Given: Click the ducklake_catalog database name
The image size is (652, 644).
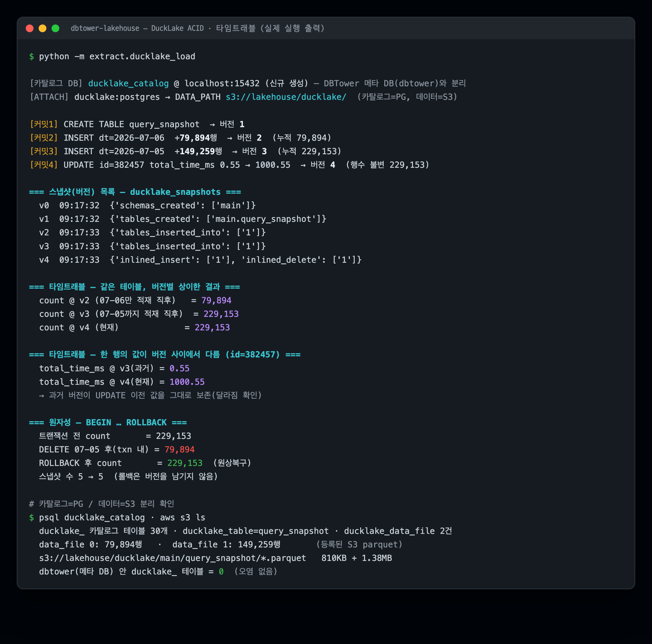Looking at the screenshot, I should click(x=128, y=83).
